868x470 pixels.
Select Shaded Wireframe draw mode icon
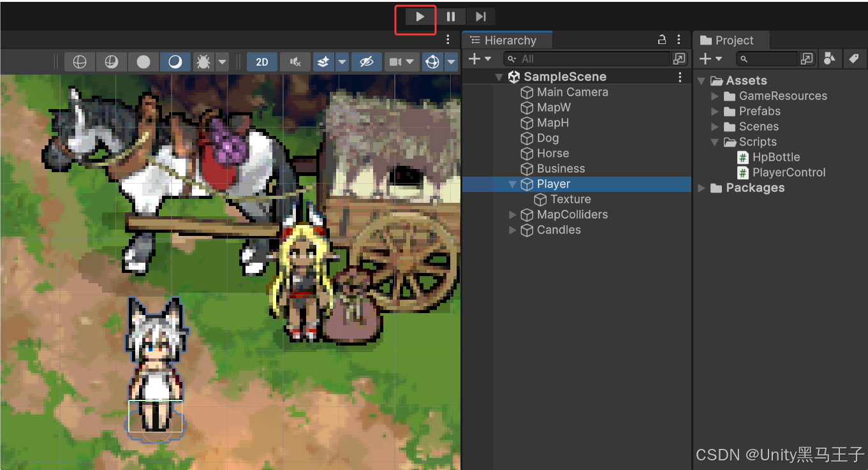click(x=112, y=62)
